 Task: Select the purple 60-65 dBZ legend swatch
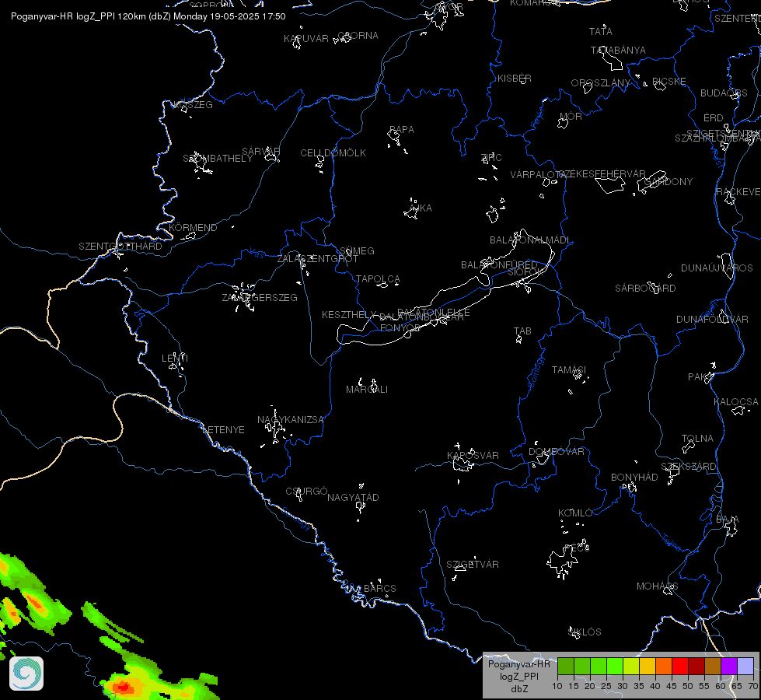coord(729,666)
